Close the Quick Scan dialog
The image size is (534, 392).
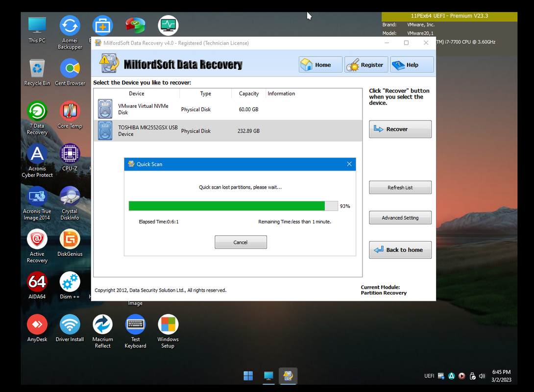pyautogui.click(x=349, y=164)
